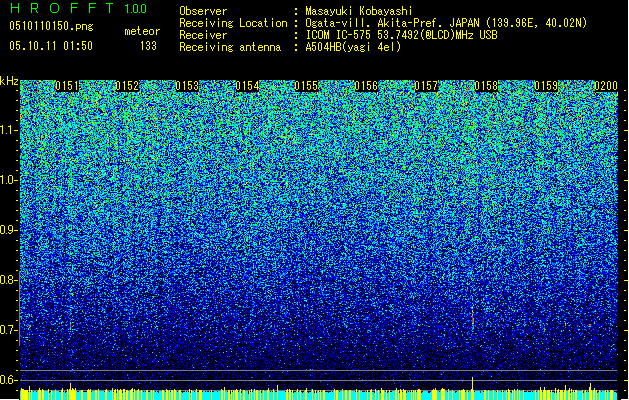
Task: Click the receiver text ICOM IC-575
Action: click(339, 35)
